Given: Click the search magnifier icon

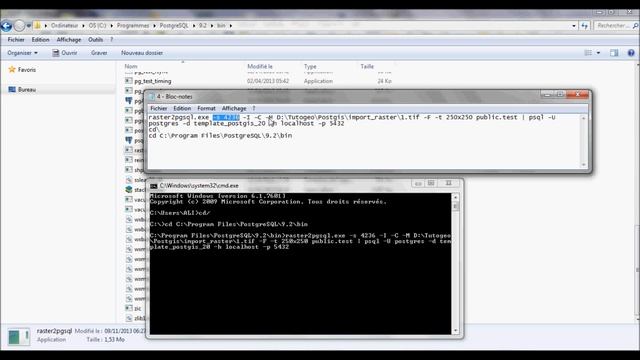Looking at the screenshot, I should tap(635, 26).
